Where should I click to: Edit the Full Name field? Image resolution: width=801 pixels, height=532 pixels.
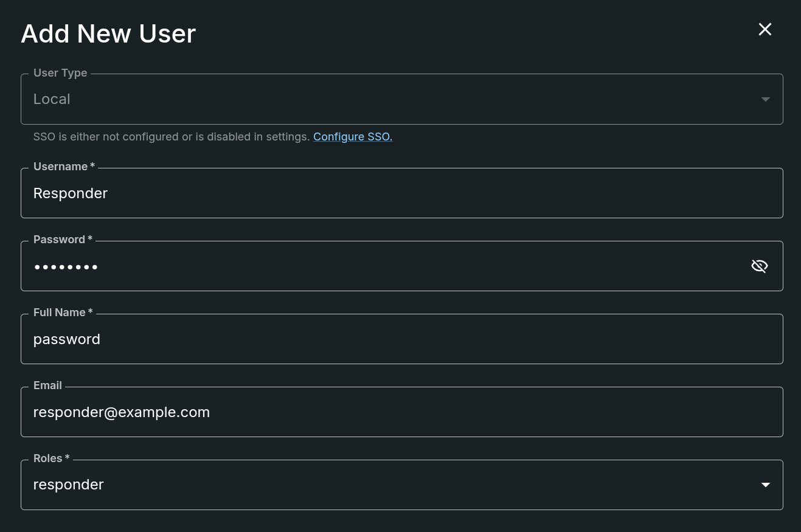click(402, 339)
